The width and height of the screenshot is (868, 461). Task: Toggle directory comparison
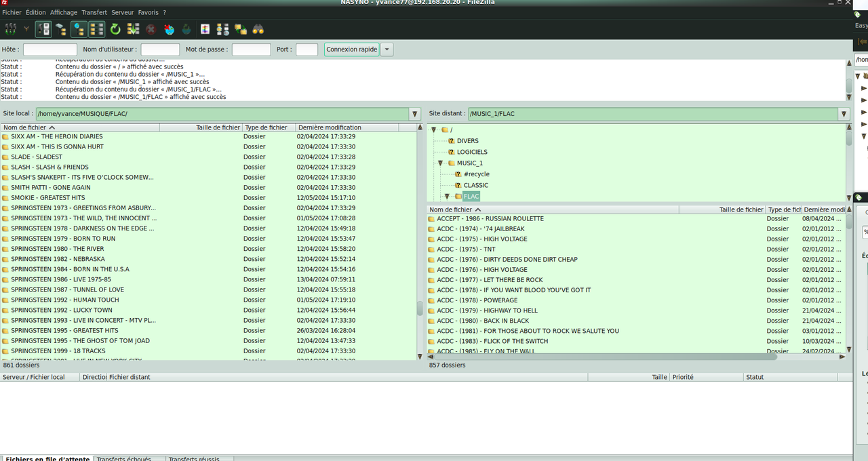point(222,29)
